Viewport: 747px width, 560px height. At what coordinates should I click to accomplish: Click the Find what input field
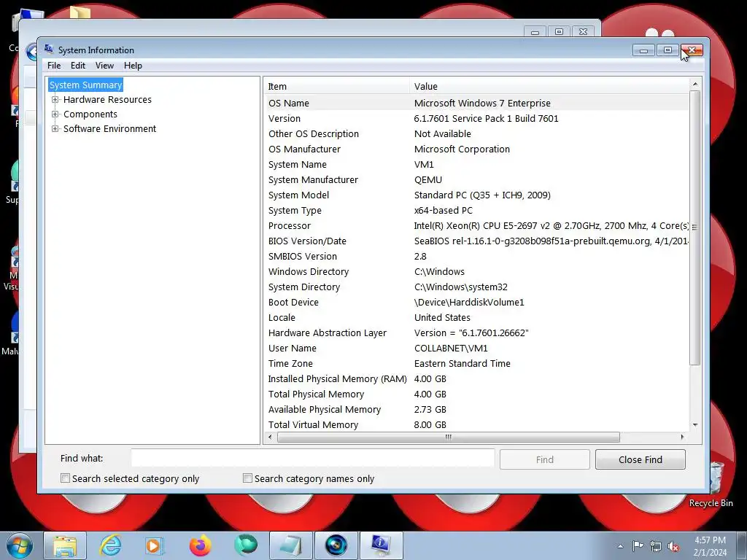313,458
